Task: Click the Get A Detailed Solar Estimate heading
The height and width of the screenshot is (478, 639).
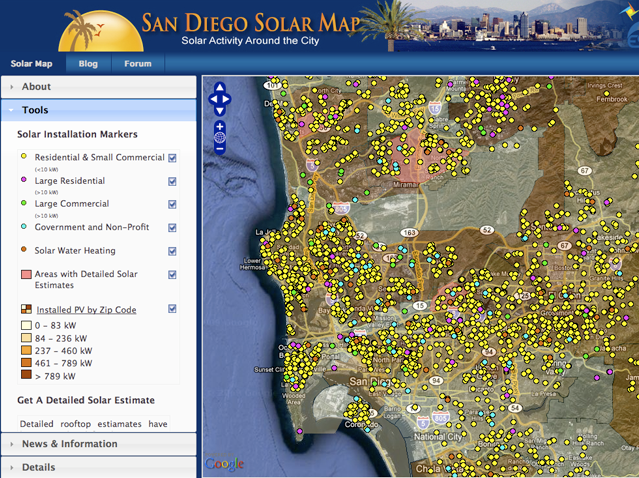Action: click(86, 400)
